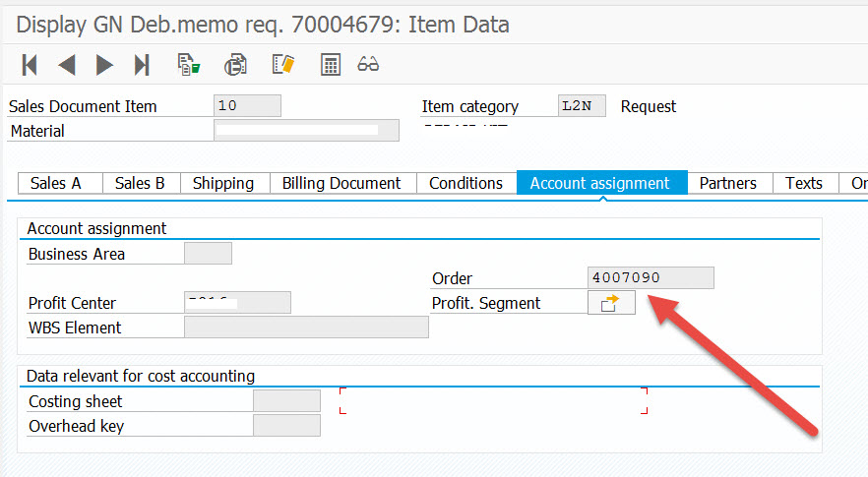Jump to the first item arrow
The width and height of the screenshot is (868, 477).
(x=30, y=65)
